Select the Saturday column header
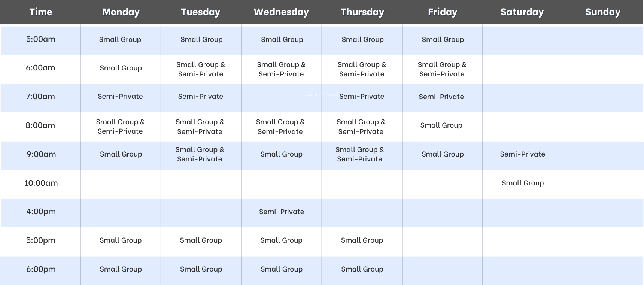The width and height of the screenshot is (644, 285). [522, 12]
